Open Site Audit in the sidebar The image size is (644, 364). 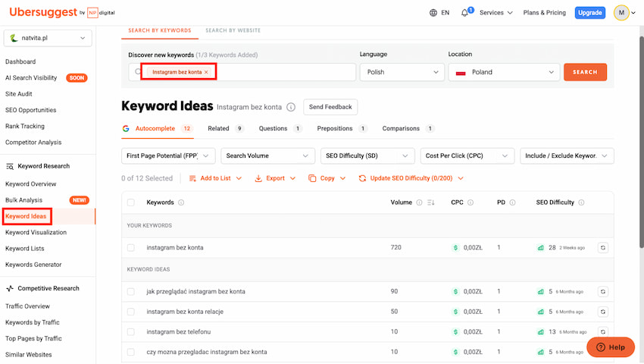[x=18, y=94]
